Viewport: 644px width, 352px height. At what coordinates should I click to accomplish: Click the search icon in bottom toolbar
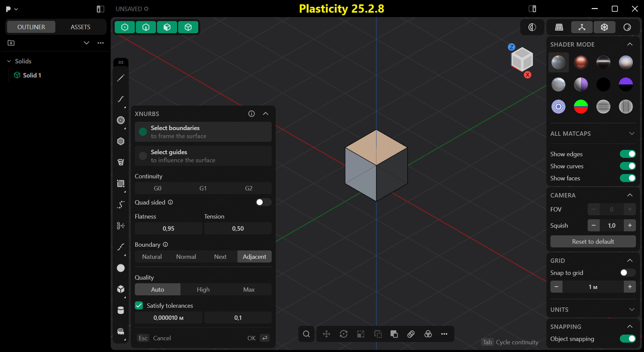(306, 334)
